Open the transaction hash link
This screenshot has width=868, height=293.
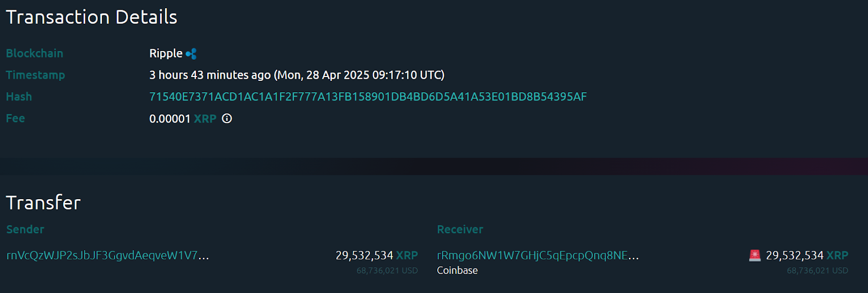pos(368,97)
